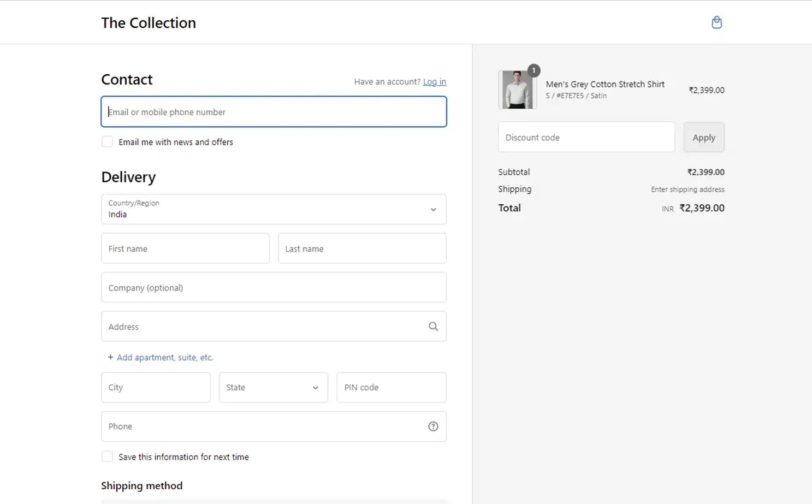Image resolution: width=812 pixels, height=504 pixels.
Task: Click the search icon in the Address field
Action: click(433, 326)
